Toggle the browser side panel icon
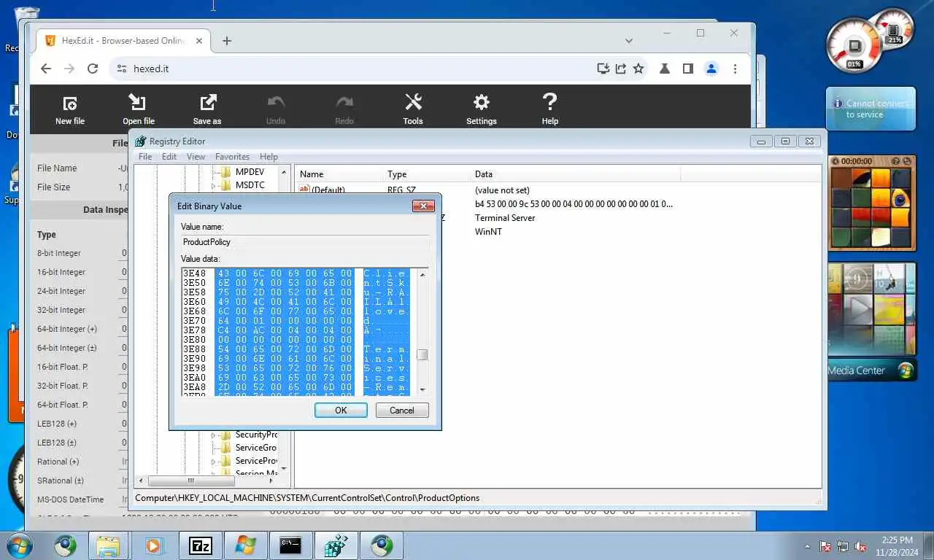Image resolution: width=934 pixels, height=560 pixels. click(687, 69)
